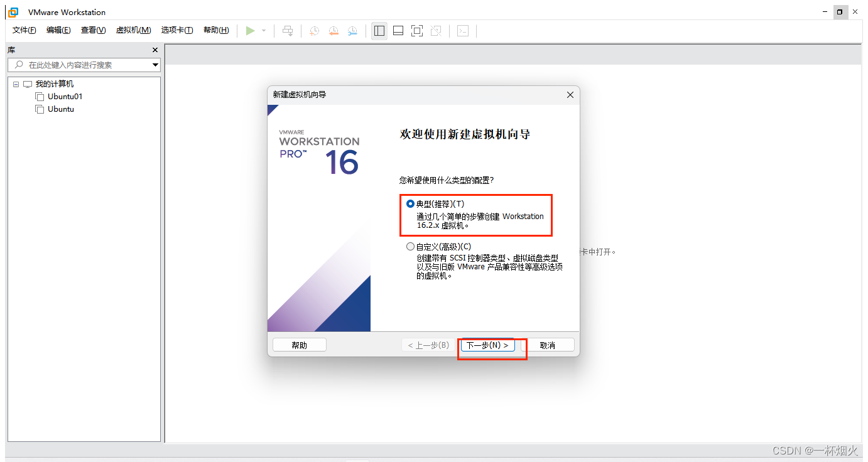Select Ubuntu01 in the library tree
This screenshot has width=868, height=462.
pos(65,97)
